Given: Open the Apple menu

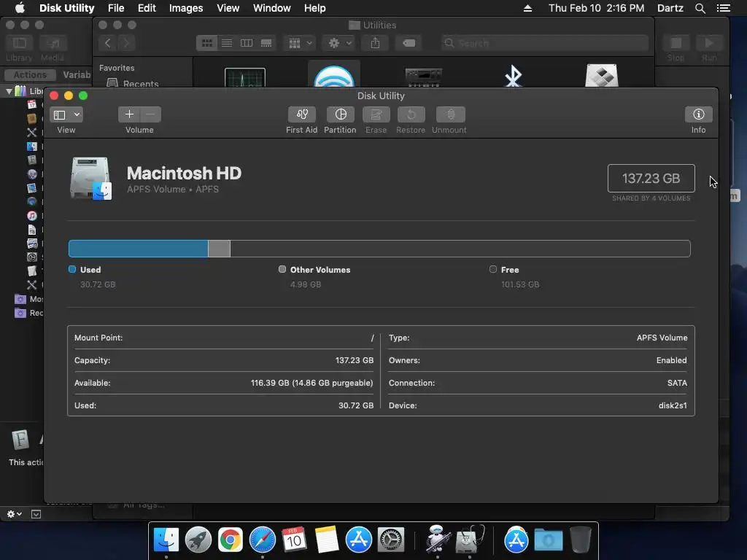Looking at the screenshot, I should click(x=20, y=8).
